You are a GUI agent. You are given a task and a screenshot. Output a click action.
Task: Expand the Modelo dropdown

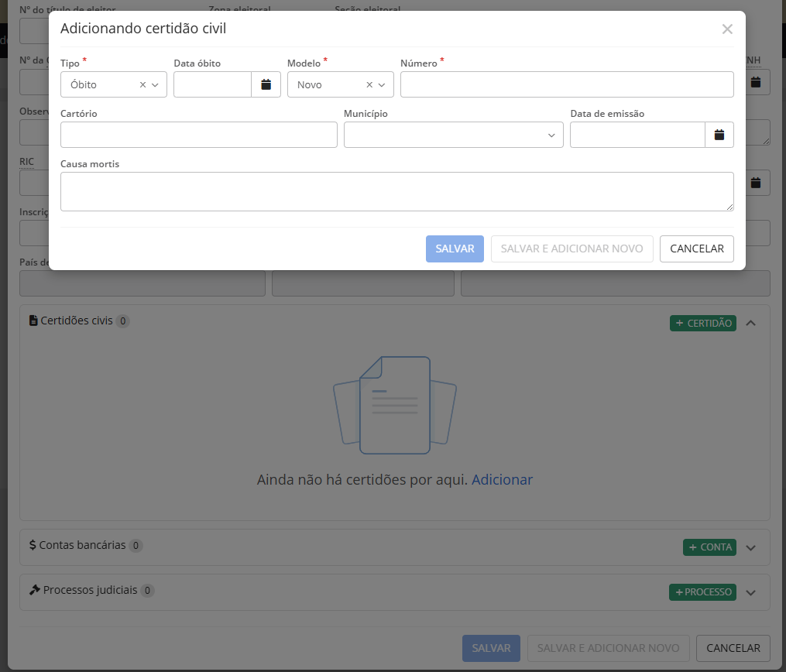coord(382,85)
